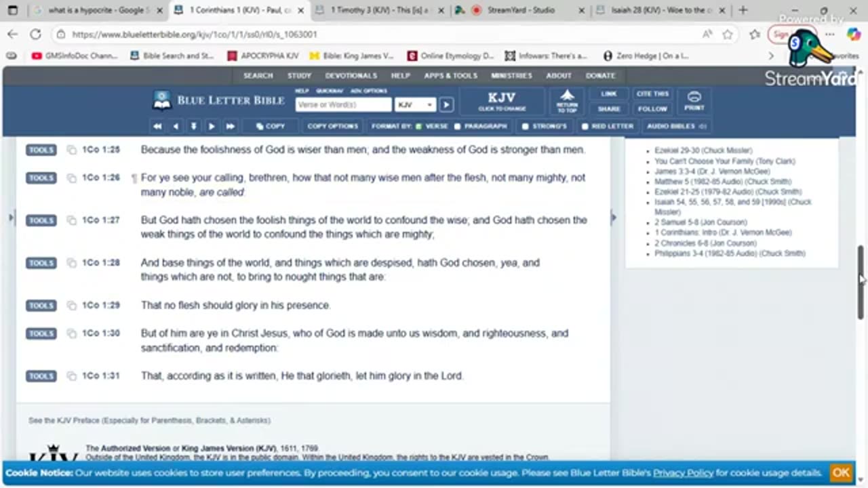Open the Donate menu item
This screenshot has height=488, width=868.
point(600,76)
